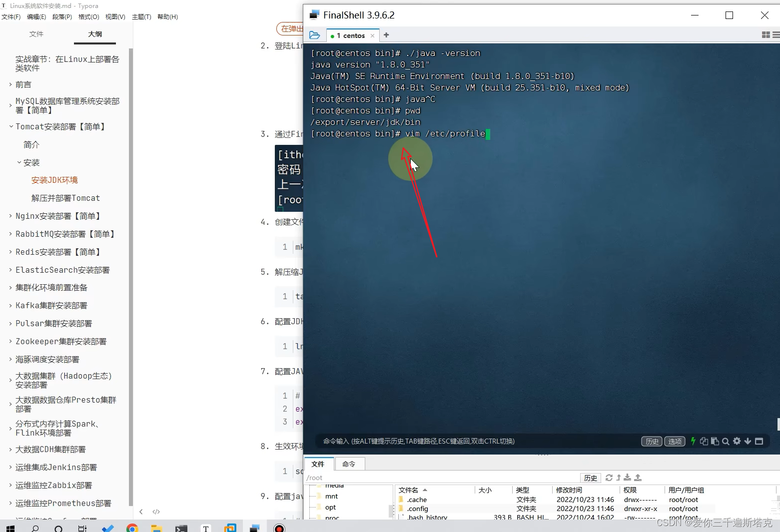Open VMware icon in taskbar

230,528
